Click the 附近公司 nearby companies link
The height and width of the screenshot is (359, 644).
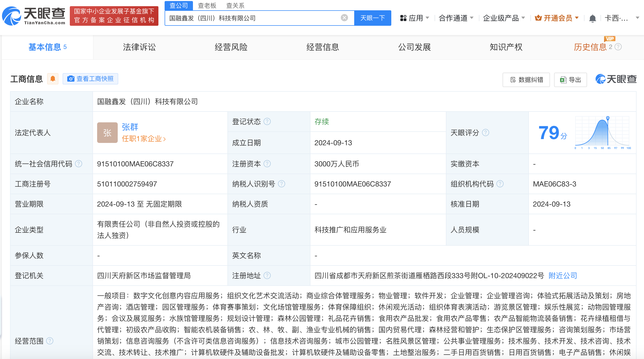tap(563, 276)
